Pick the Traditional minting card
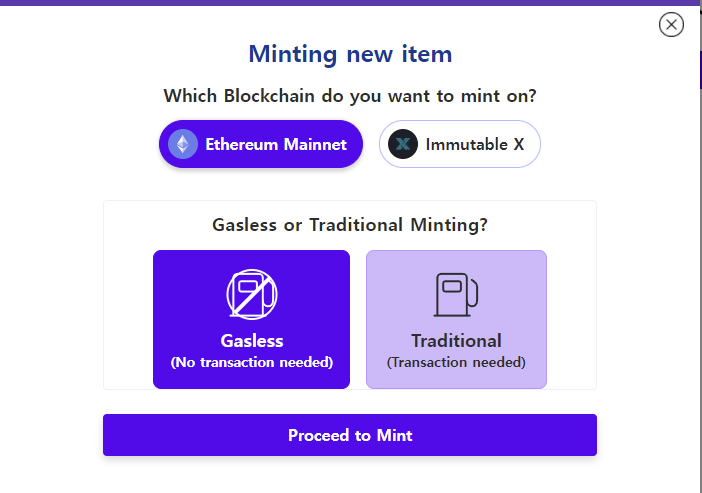Image resolution: width=702 pixels, height=493 pixels. point(456,319)
